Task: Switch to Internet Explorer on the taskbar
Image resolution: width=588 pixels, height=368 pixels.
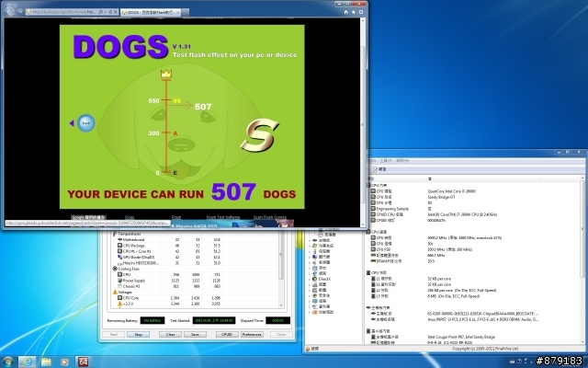Action: point(27,362)
